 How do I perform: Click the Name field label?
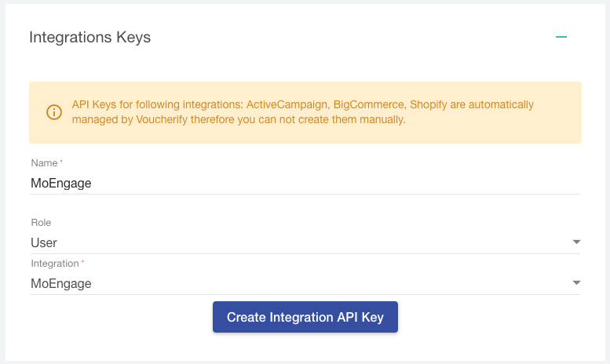[44, 163]
